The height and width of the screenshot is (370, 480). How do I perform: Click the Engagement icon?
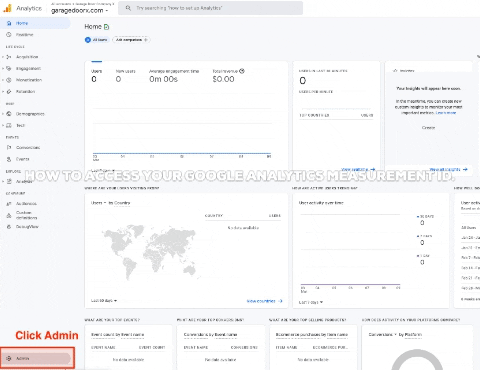pos(9,68)
